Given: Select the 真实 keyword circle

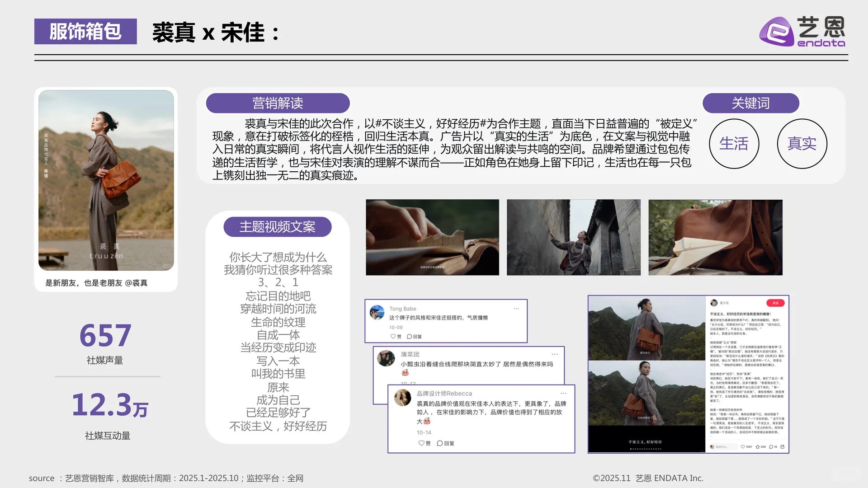Looking at the screenshot, I should tap(802, 144).
